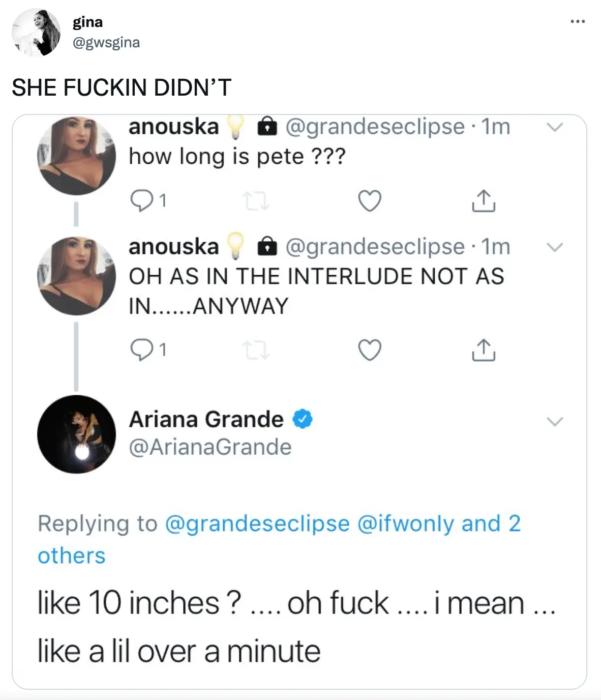Expand dropdown chevron on first anouska tweet
601x700 pixels.
pos(555,127)
